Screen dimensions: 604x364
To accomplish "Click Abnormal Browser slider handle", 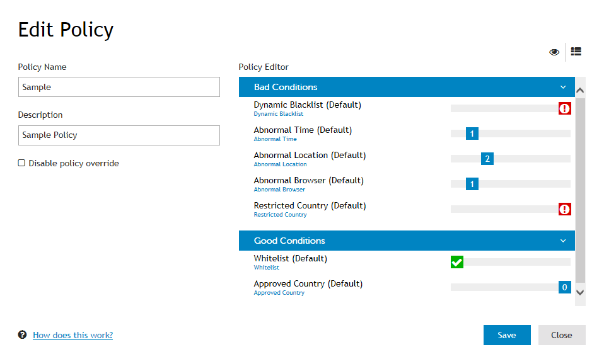I will coord(472,184).
